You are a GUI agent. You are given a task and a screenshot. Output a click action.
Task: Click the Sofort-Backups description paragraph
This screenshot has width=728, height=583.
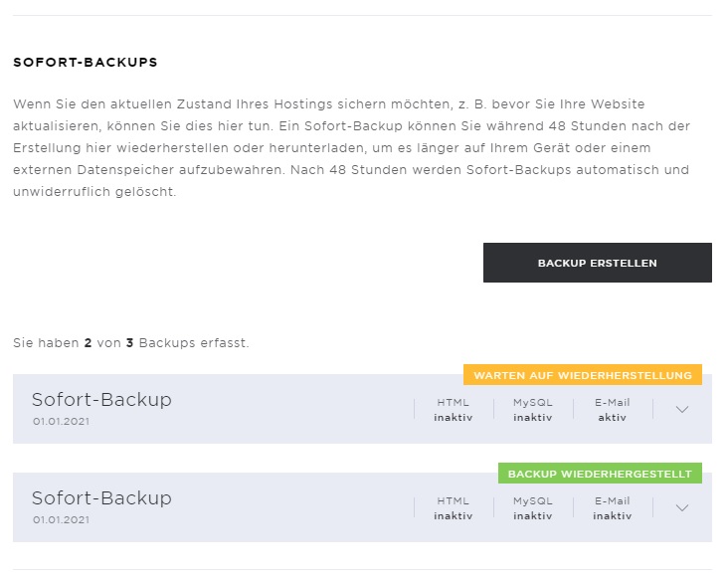351,147
